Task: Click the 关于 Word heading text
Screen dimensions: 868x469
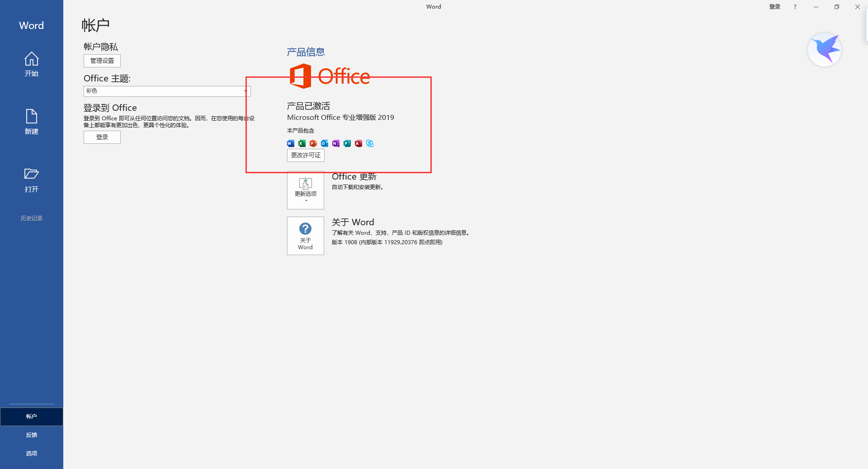Action: [353, 222]
